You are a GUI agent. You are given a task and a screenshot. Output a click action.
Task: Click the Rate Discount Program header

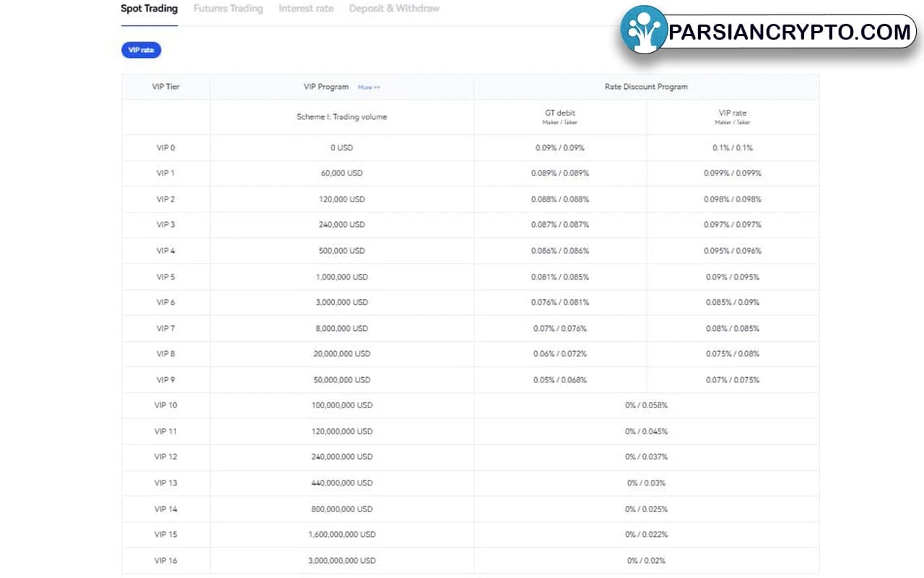(646, 87)
